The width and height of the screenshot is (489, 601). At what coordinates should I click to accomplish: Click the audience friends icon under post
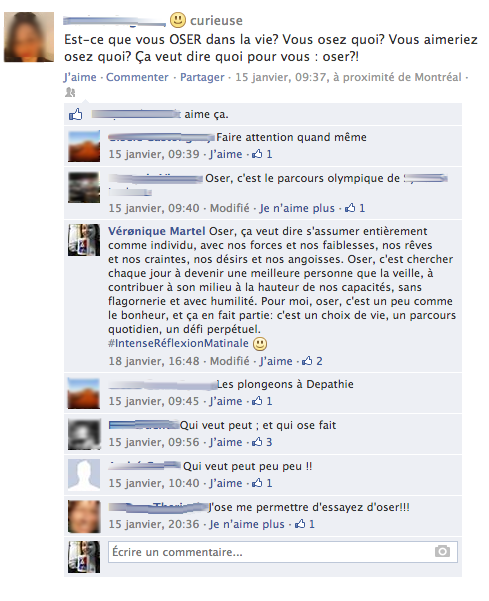(x=70, y=92)
